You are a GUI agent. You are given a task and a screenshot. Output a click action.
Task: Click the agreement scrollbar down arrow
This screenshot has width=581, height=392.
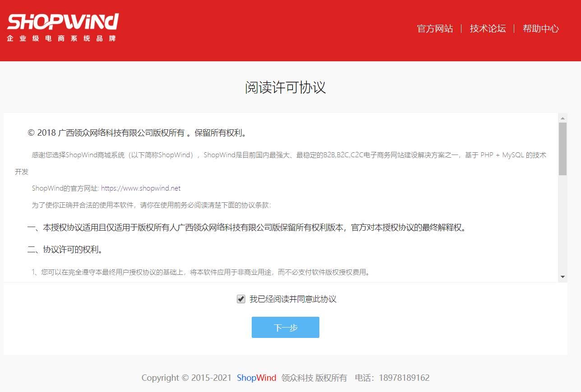pos(563,276)
